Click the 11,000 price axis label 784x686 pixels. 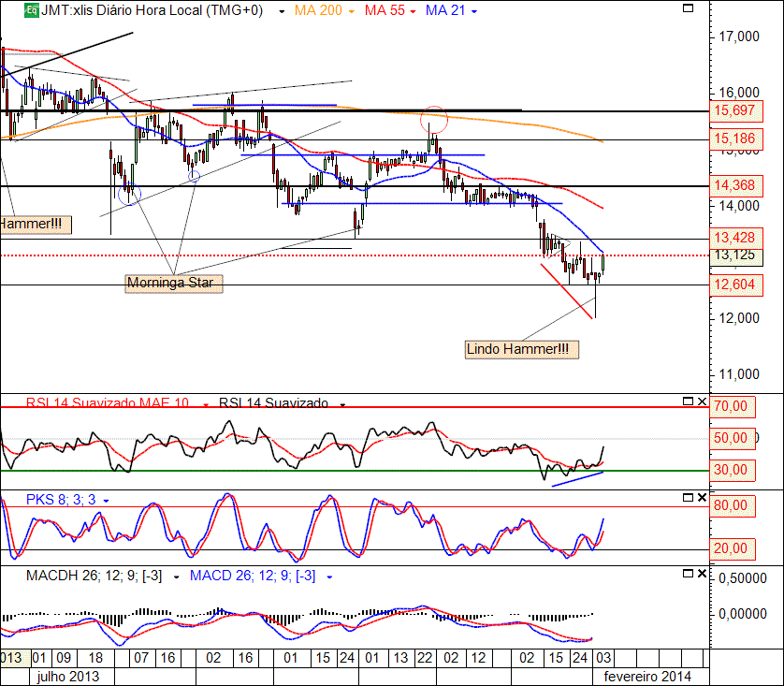(x=739, y=374)
